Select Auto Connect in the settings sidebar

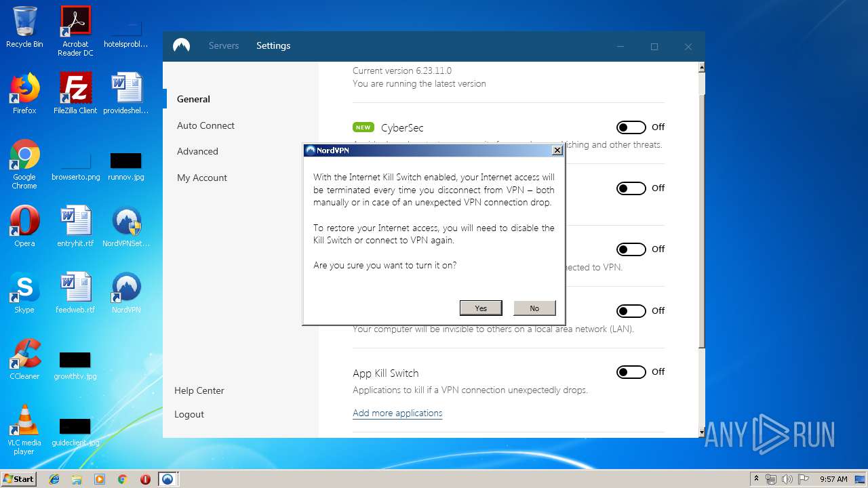[x=205, y=125]
